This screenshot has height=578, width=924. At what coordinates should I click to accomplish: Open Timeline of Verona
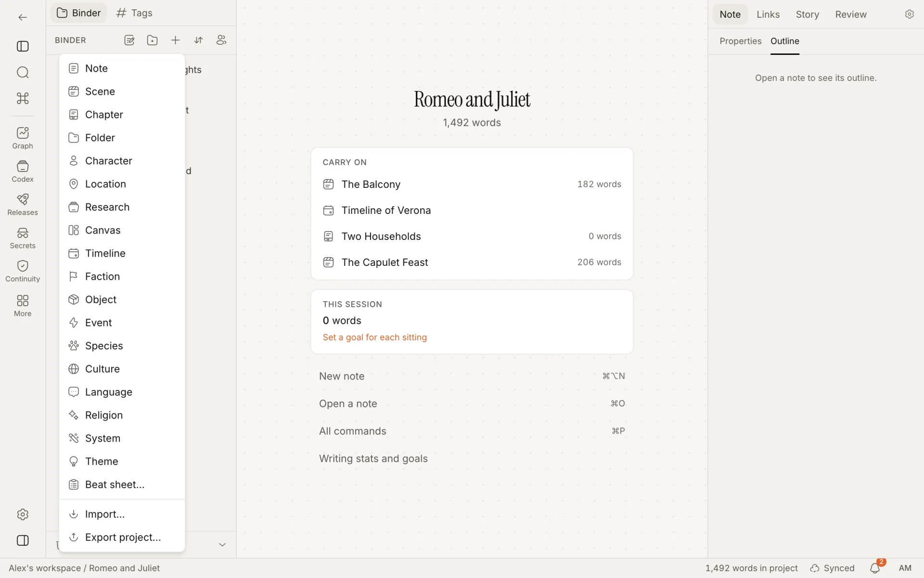coord(472,210)
